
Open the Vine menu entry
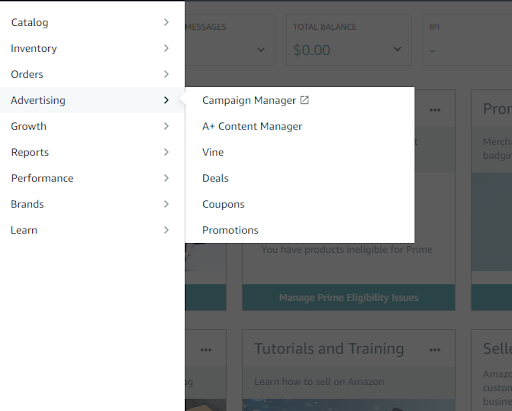coord(213,152)
